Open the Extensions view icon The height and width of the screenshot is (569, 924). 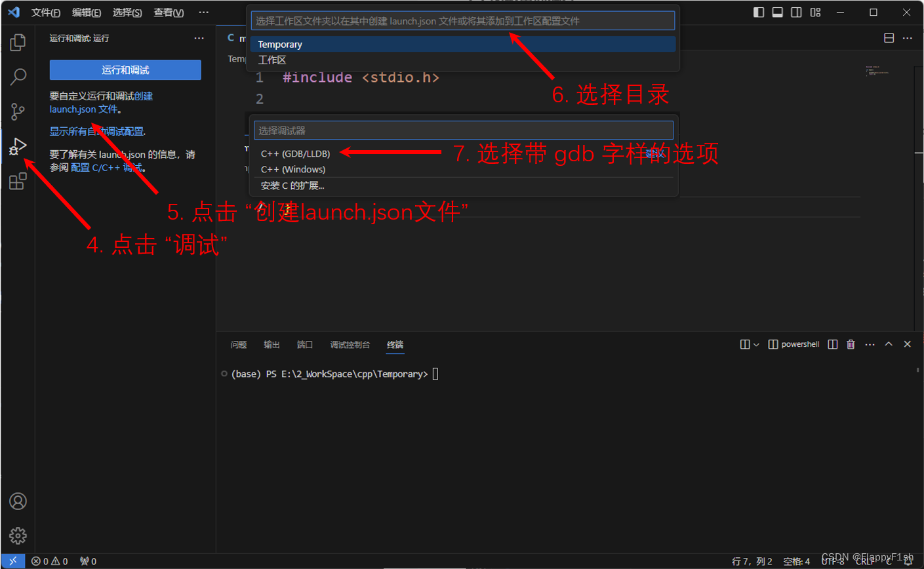[x=18, y=181]
